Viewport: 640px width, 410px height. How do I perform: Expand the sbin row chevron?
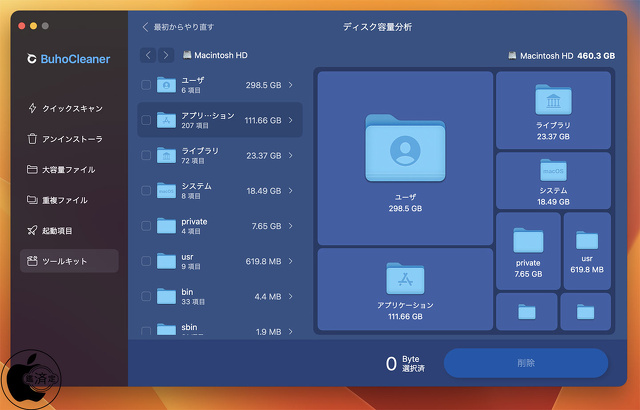click(291, 331)
